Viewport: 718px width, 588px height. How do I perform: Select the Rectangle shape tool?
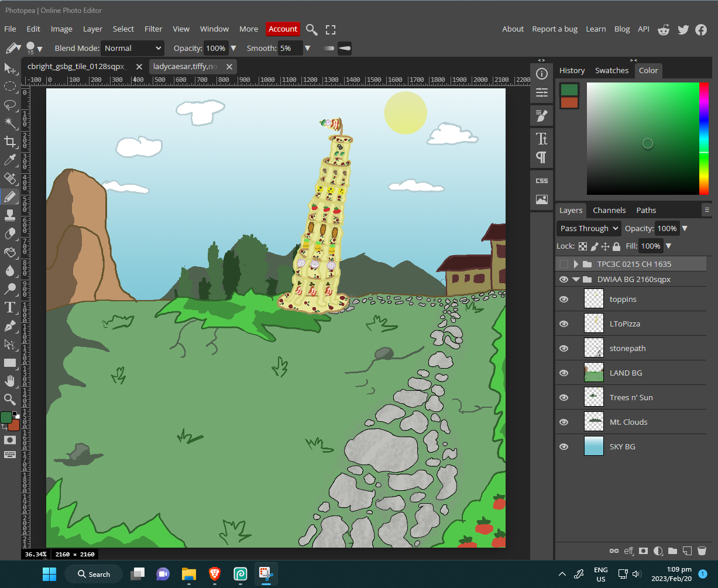(x=10, y=362)
